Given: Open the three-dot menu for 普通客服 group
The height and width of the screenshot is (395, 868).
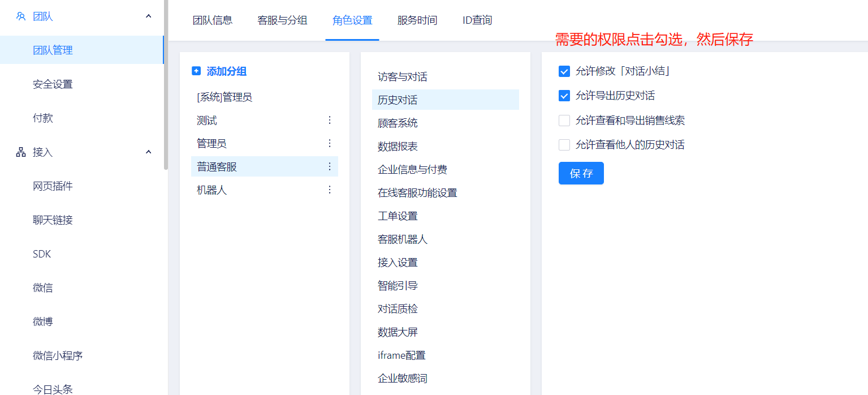Looking at the screenshot, I should pyautogui.click(x=330, y=166).
